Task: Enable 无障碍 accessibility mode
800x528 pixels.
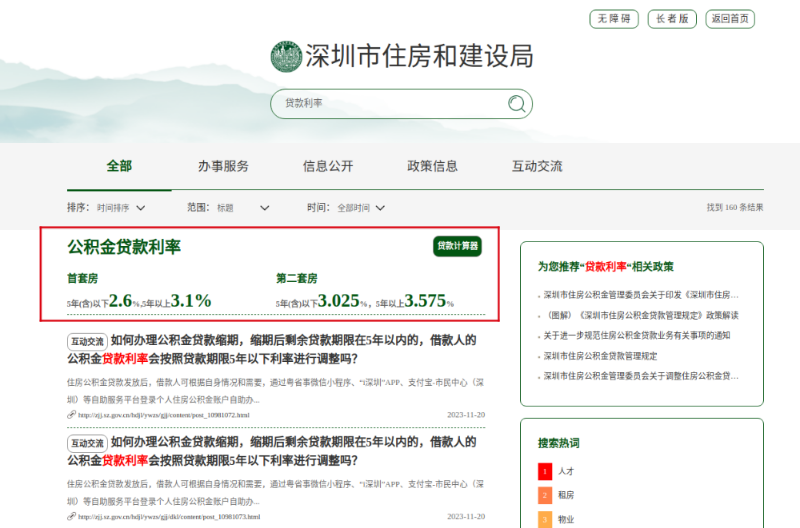Action: pyautogui.click(x=614, y=19)
